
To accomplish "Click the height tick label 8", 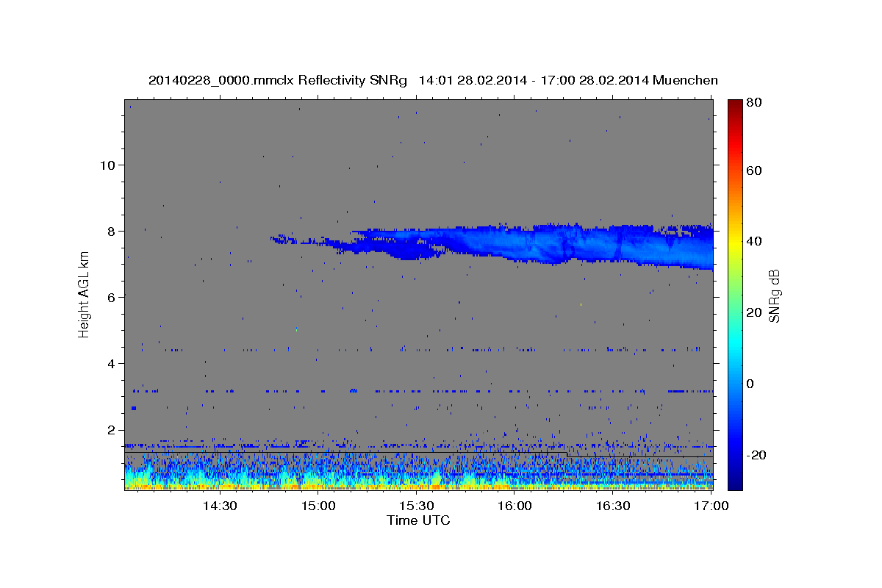I will [x=112, y=231].
